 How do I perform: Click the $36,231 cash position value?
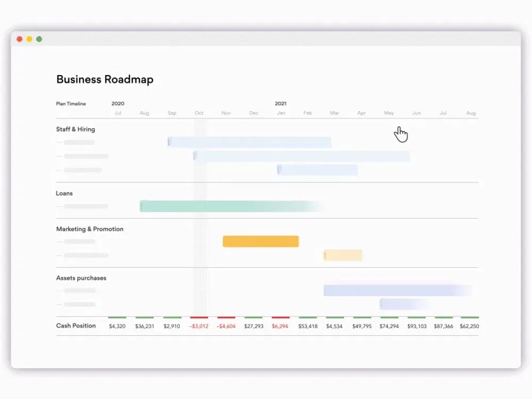[x=145, y=326]
